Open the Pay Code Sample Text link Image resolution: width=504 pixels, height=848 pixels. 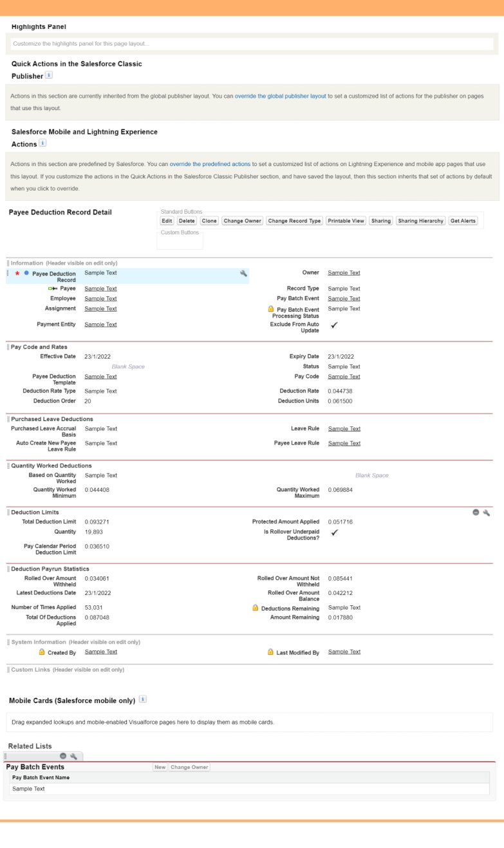point(344,377)
